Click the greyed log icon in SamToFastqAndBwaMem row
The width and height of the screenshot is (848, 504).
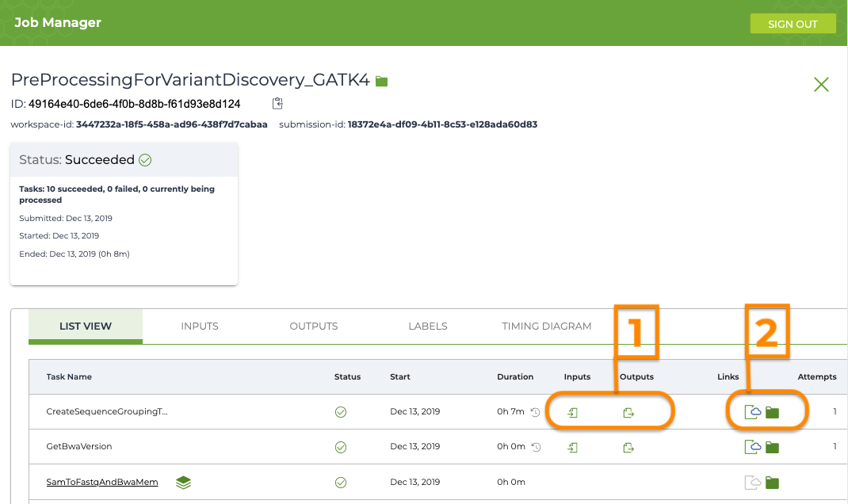click(x=753, y=482)
